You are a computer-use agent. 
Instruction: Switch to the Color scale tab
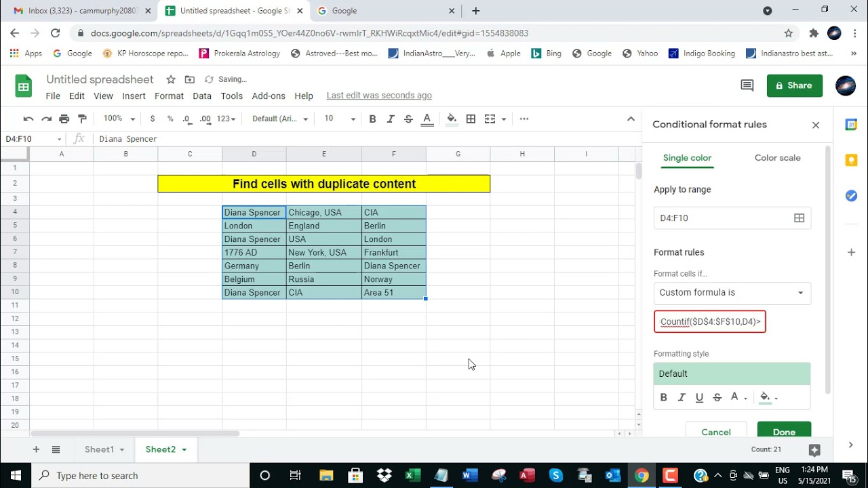(777, 158)
